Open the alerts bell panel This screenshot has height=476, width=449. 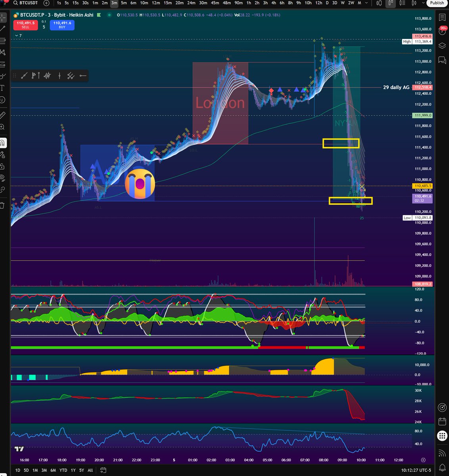click(x=442, y=467)
